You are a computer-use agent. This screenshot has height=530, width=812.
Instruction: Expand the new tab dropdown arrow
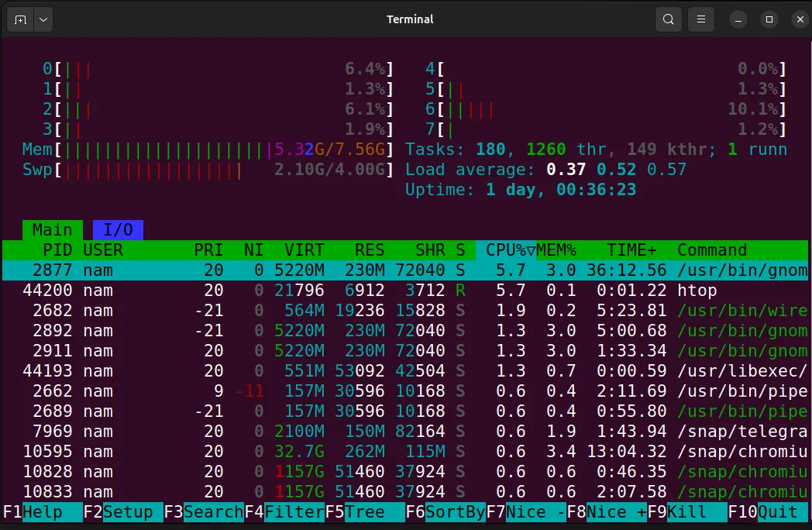(x=43, y=19)
